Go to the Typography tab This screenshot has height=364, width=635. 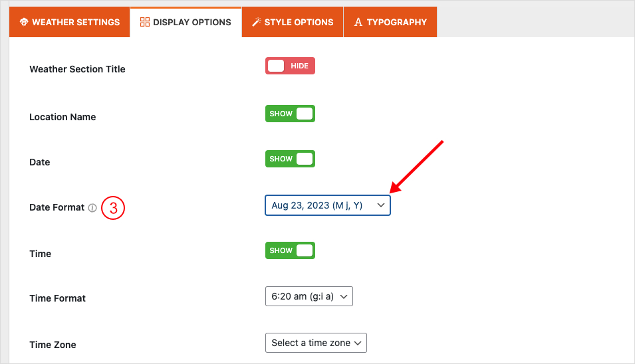coord(390,22)
